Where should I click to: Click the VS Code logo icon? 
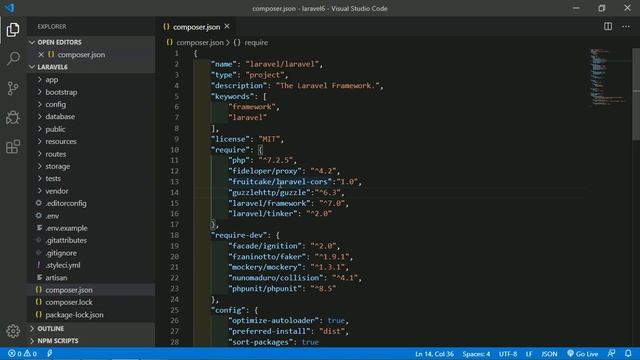pyautogui.click(x=9, y=8)
